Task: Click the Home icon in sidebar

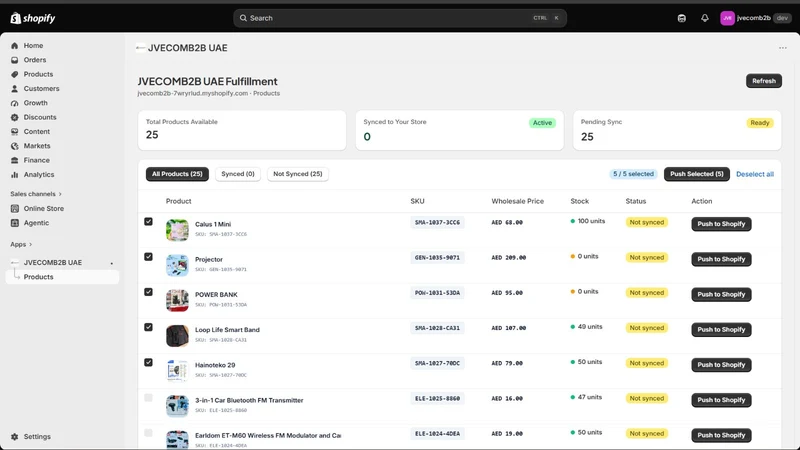Action: point(15,45)
